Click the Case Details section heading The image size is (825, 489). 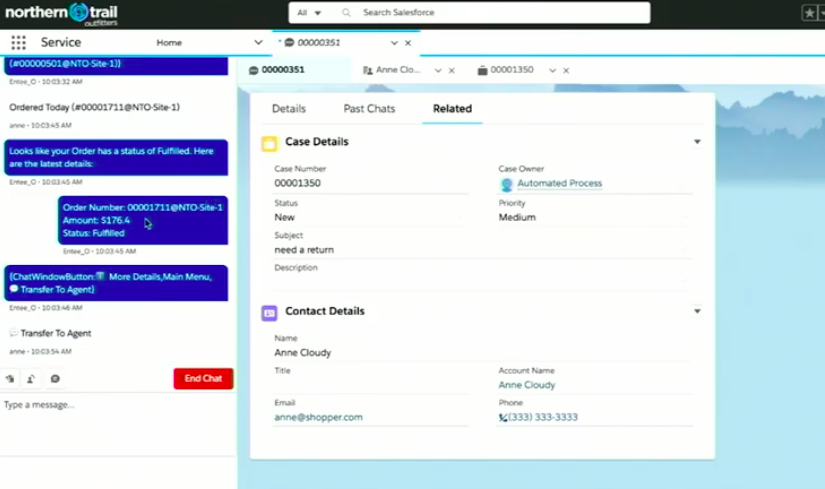[x=317, y=142]
